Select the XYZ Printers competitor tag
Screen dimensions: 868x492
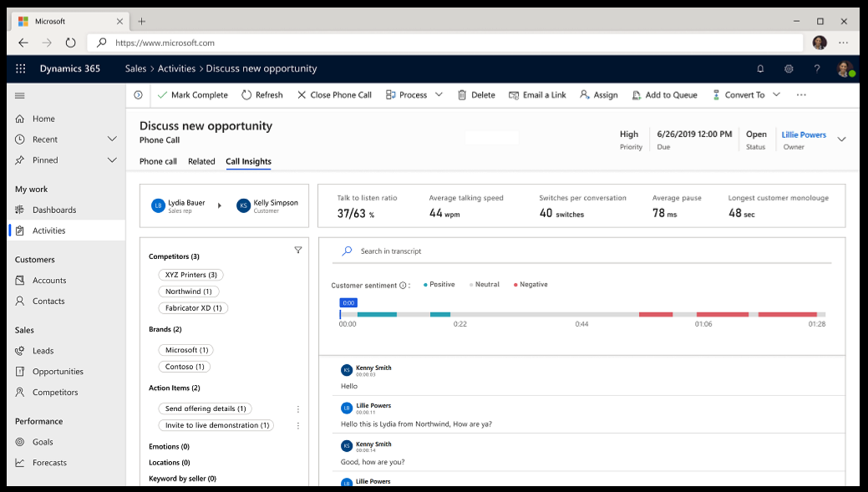(x=190, y=275)
